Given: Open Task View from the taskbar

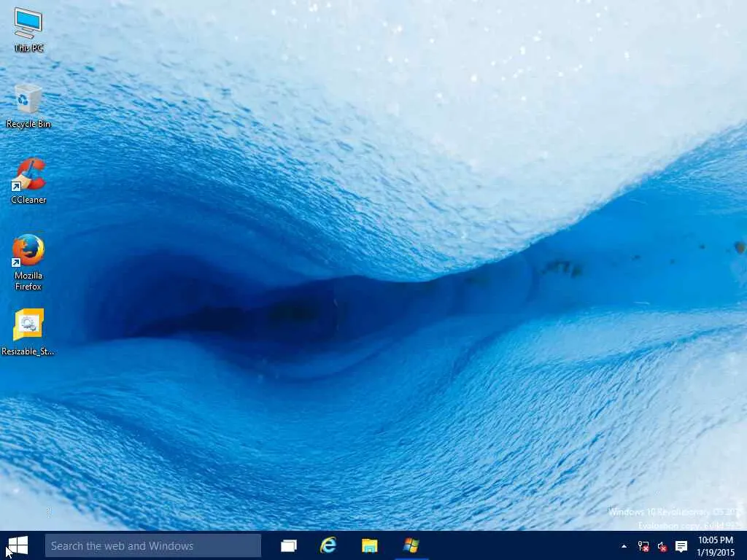Looking at the screenshot, I should pyautogui.click(x=289, y=545).
